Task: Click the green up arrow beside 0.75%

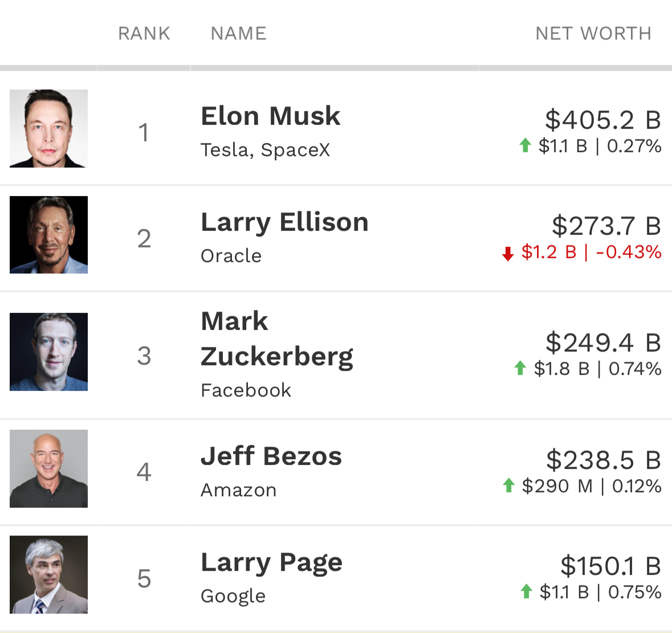Action: [x=526, y=591]
